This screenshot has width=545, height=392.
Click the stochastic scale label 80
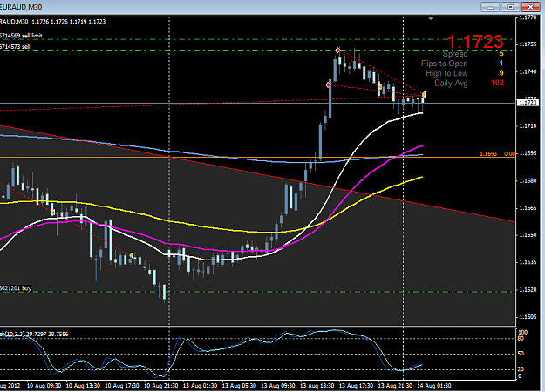521,338
